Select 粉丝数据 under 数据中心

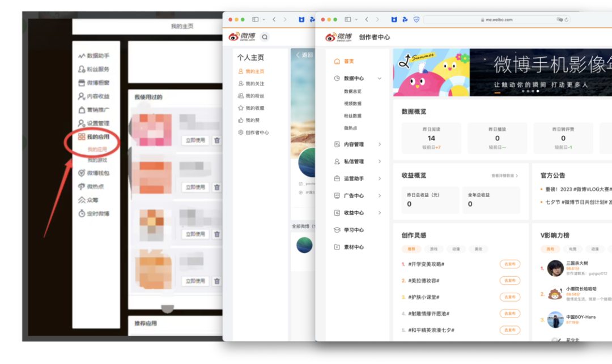352,115
